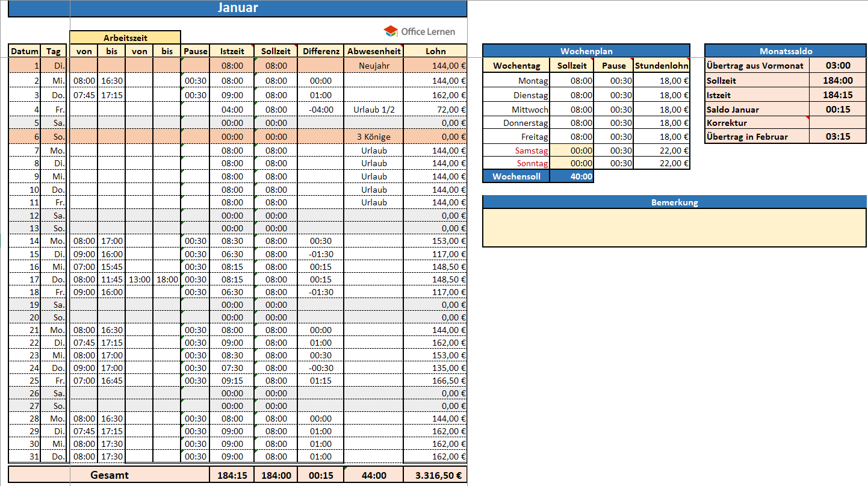Select the Wochensoll 40:00 total cell
This screenshot has height=486, width=868.
point(571,176)
